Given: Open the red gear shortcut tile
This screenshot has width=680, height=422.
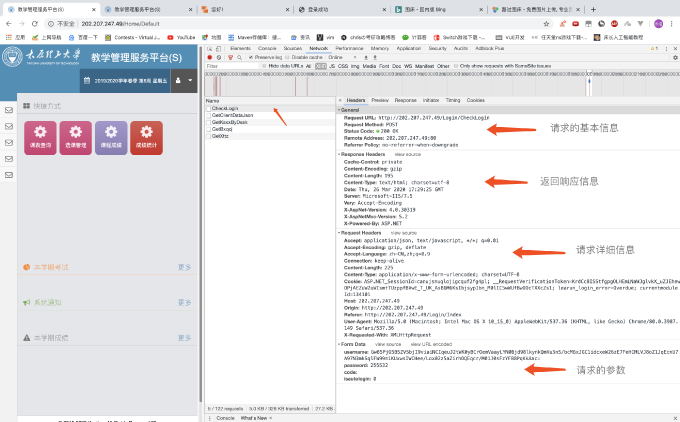Looking at the screenshot, I should [147, 138].
